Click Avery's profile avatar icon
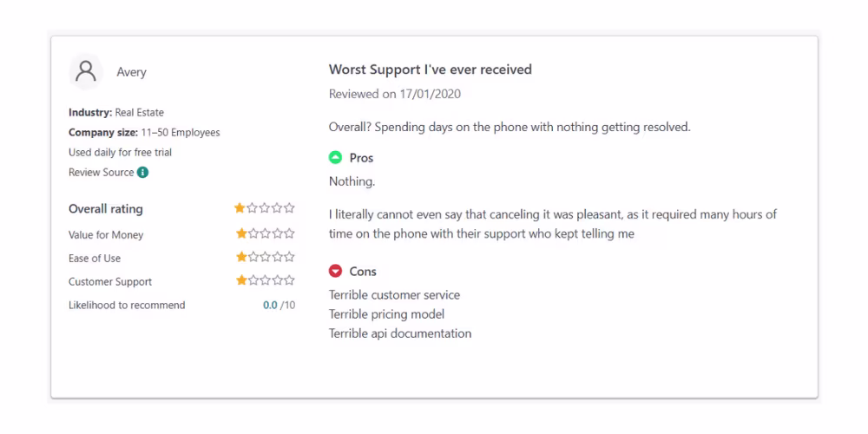This screenshot has height=434, width=868. point(86,72)
